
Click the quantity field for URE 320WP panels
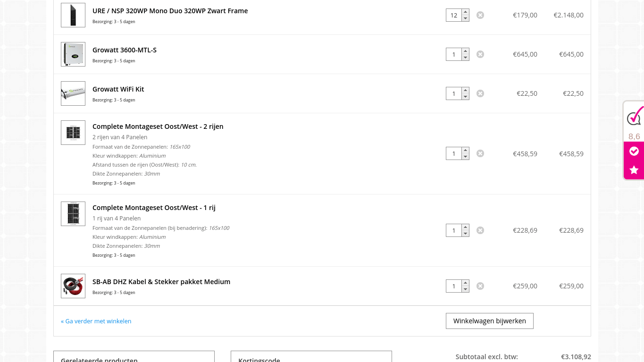[x=454, y=15]
